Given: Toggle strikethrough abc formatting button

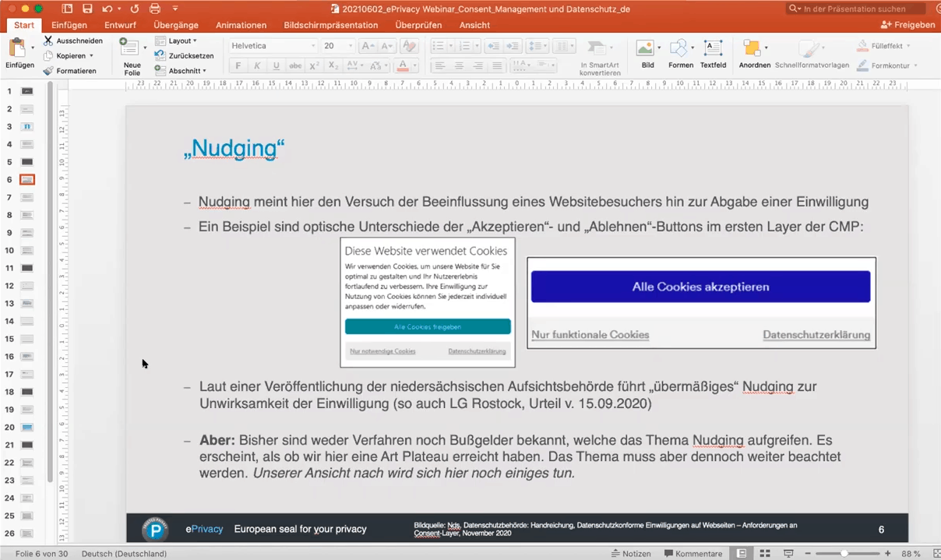Looking at the screenshot, I should (x=295, y=66).
